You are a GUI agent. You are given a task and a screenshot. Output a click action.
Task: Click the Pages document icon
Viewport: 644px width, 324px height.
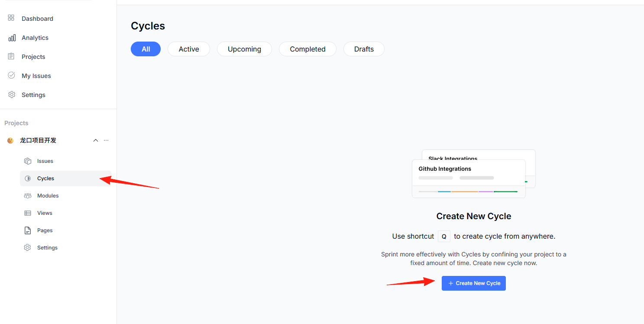pos(28,230)
